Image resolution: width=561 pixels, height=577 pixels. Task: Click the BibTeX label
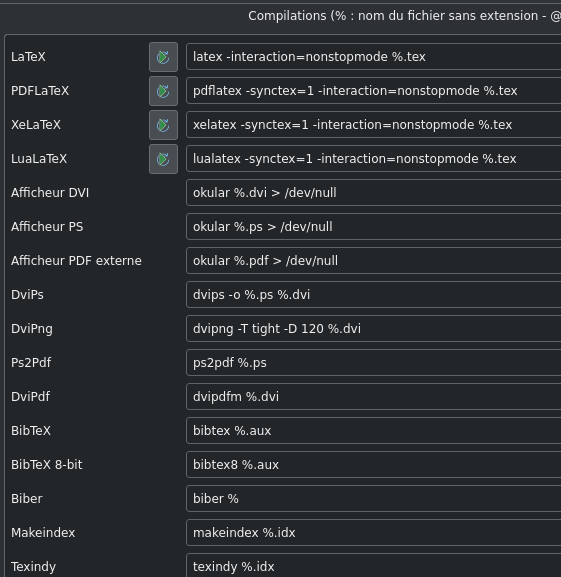click(31, 431)
